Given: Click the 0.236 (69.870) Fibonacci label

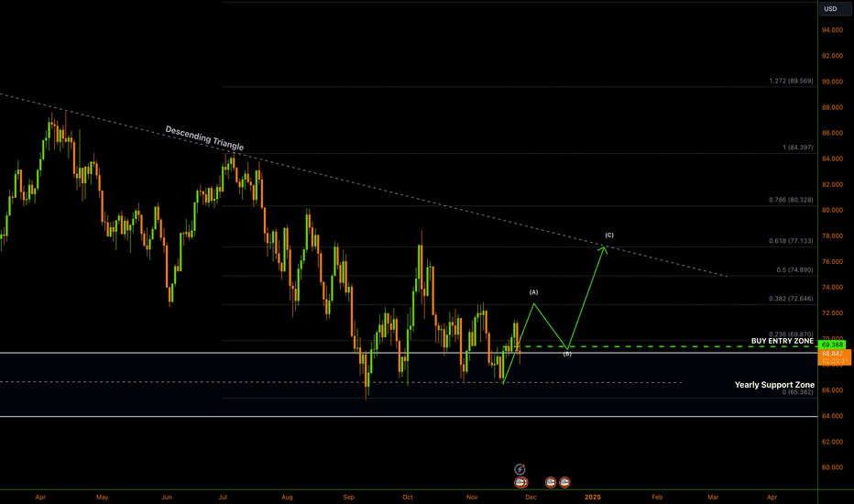Looking at the screenshot, I should (x=792, y=334).
